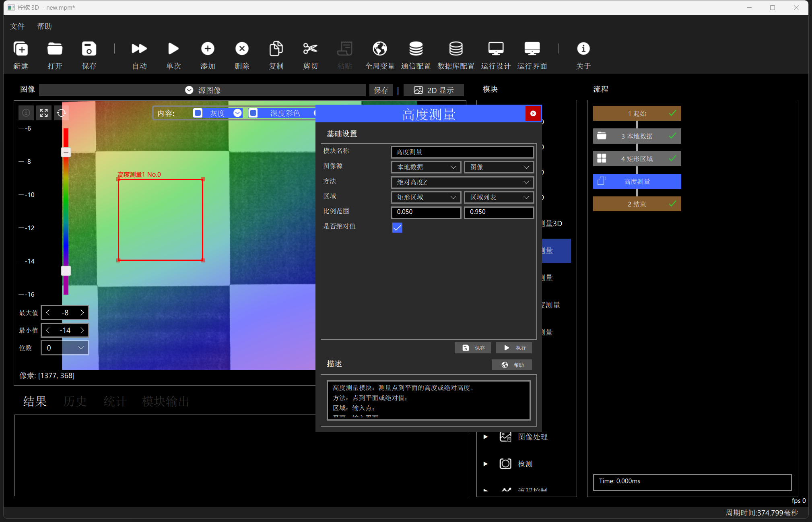Delete with the 删除 toolbar icon
The height and width of the screenshot is (522, 812).
click(x=242, y=49)
